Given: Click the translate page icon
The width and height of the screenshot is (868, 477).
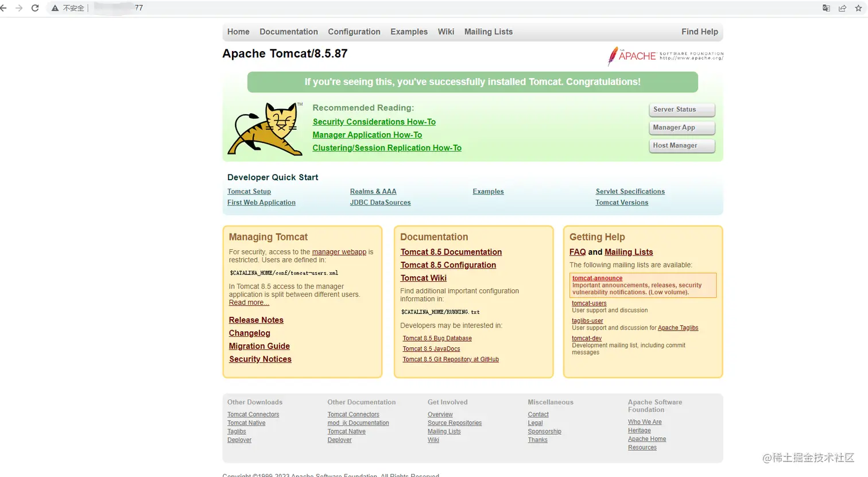Looking at the screenshot, I should click(826, 8).
